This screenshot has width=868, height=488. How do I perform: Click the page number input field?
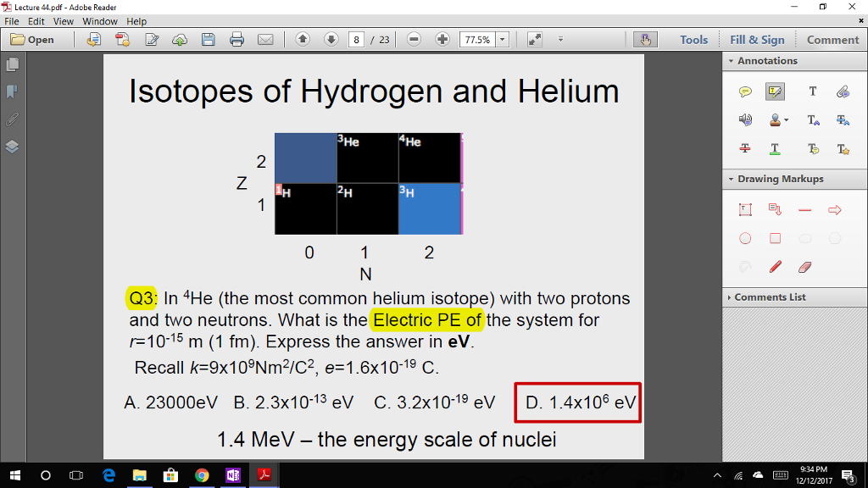[358, 39]
